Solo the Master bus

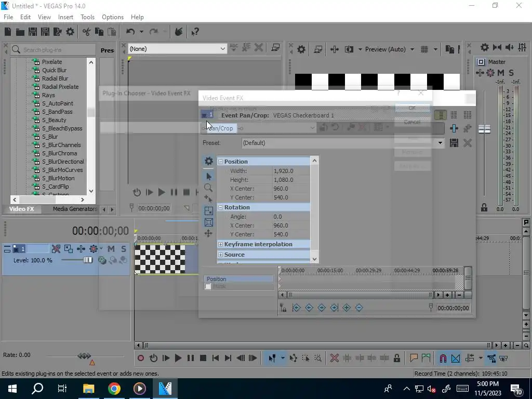(x=511, y=73)
